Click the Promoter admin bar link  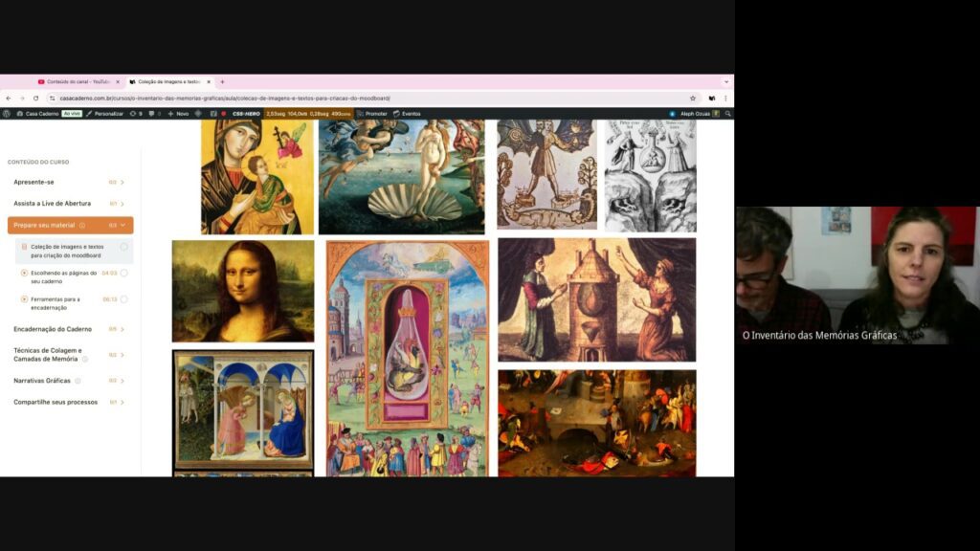pos(373,113)
